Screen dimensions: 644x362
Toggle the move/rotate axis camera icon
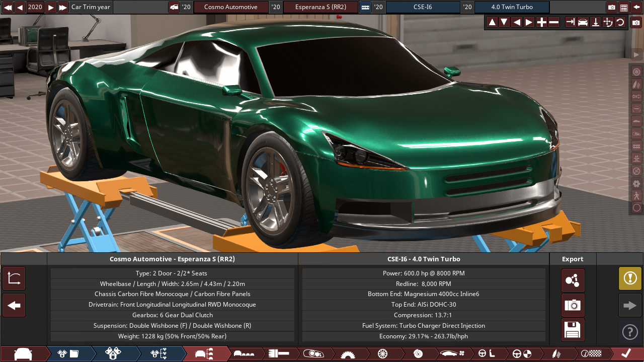[608, 22]
